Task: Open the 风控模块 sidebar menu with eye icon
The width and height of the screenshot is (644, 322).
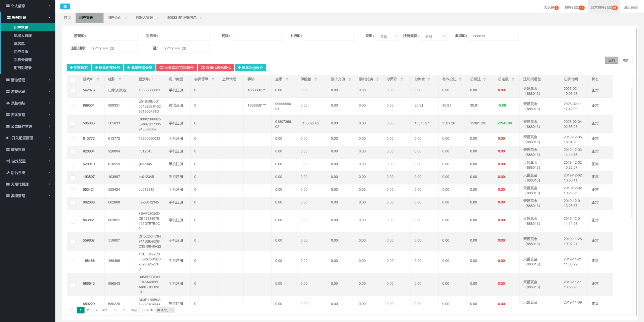Action: [x=18, y=103]
